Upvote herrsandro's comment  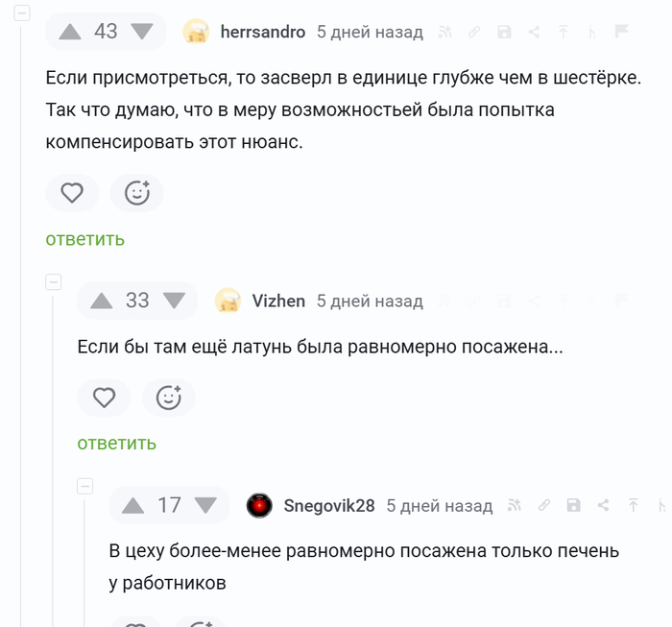pos(70,32)
